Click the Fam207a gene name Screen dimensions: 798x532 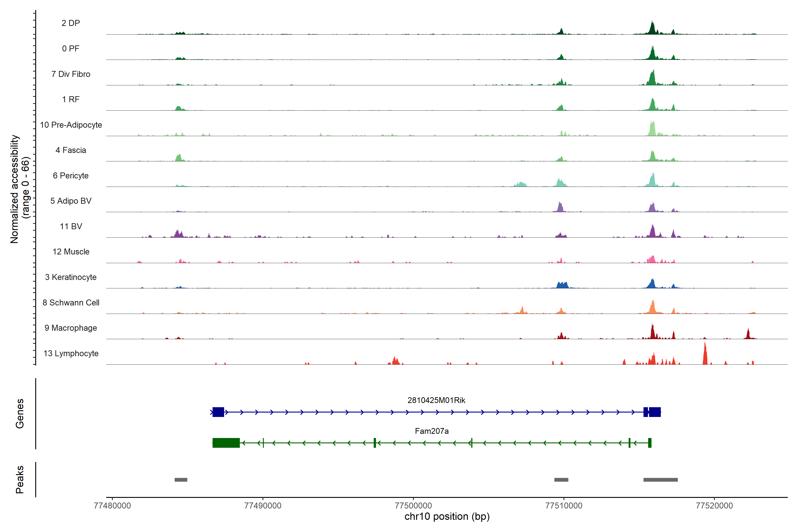[432, 431]
